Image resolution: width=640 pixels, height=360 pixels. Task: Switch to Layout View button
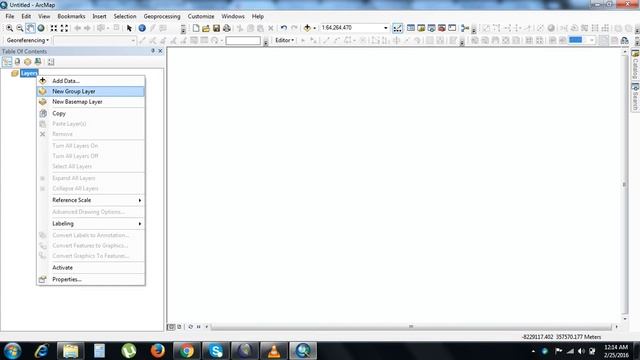[179, 327]
